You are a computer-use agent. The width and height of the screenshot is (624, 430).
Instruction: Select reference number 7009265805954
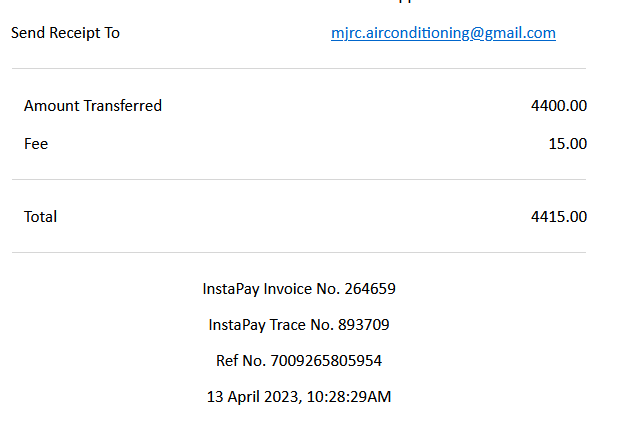click(x=326, y=361)
